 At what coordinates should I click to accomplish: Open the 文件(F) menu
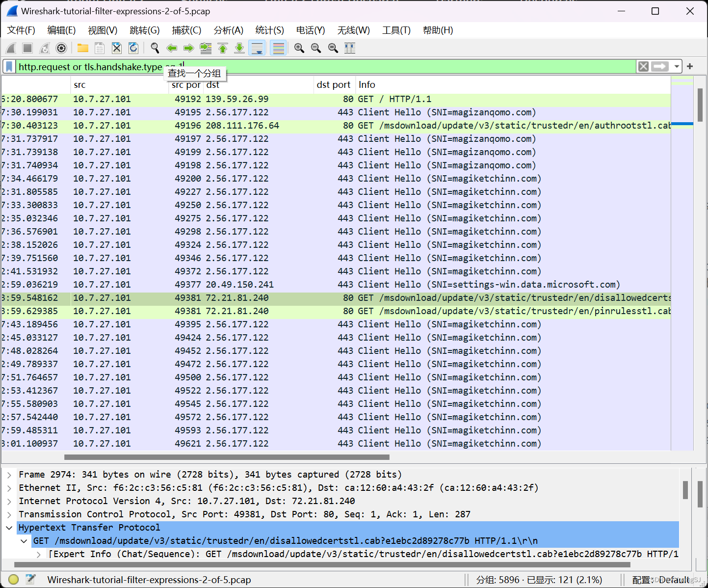[21, 30]
